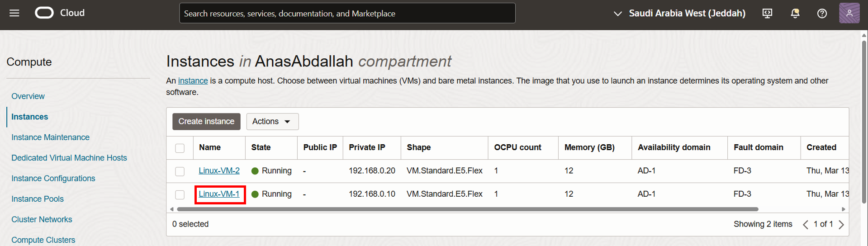Click the vertical page scrollbar
Image resolution: width=868 pixels, height=246 pixels.
click(864, 122)
